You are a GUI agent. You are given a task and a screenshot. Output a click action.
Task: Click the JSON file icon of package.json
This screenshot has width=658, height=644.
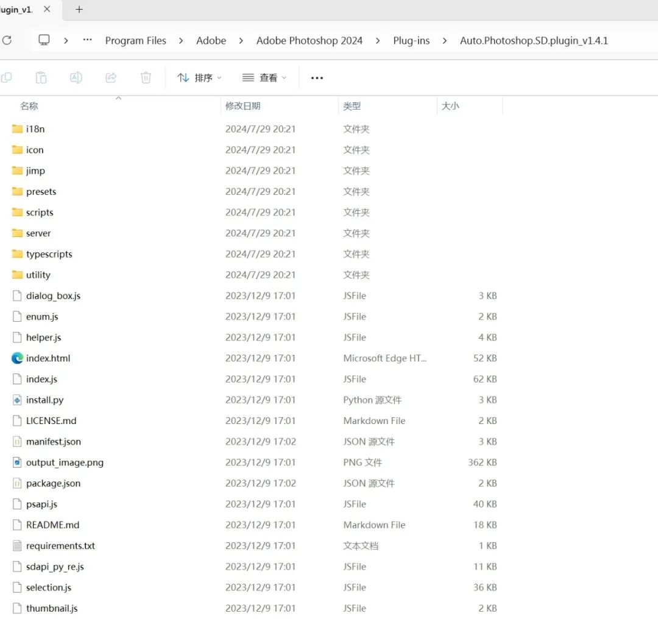17,483
